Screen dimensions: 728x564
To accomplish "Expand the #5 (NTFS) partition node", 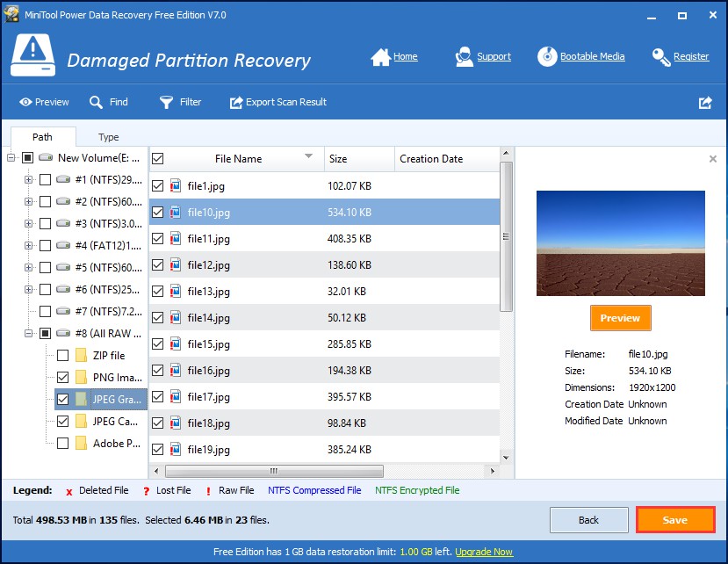I will pyautogui.click(x=28, y=268).
